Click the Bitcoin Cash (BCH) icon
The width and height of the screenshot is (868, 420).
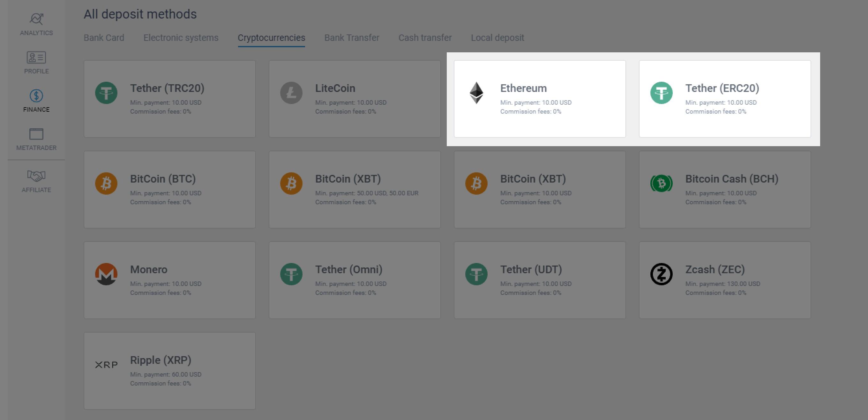click(x=661, y=183)
